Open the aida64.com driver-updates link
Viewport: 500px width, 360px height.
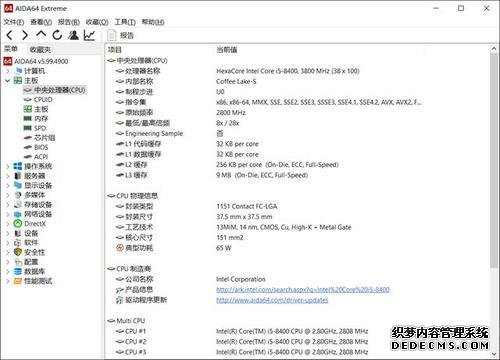point(272,300)
